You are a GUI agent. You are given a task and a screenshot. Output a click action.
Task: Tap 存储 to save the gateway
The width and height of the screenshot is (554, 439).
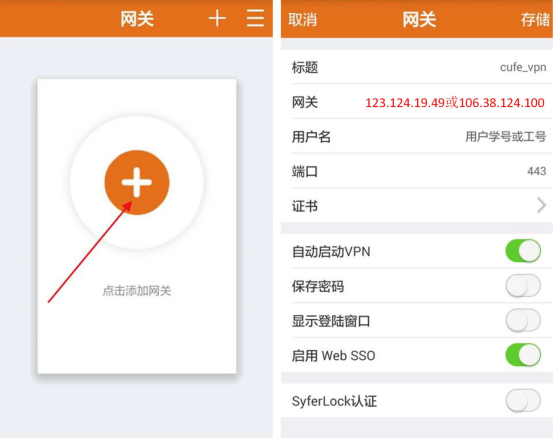tap(535, 19)
